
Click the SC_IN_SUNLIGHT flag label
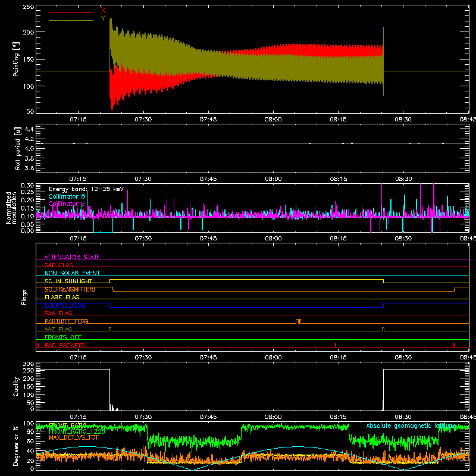click(x=68, y=281)
